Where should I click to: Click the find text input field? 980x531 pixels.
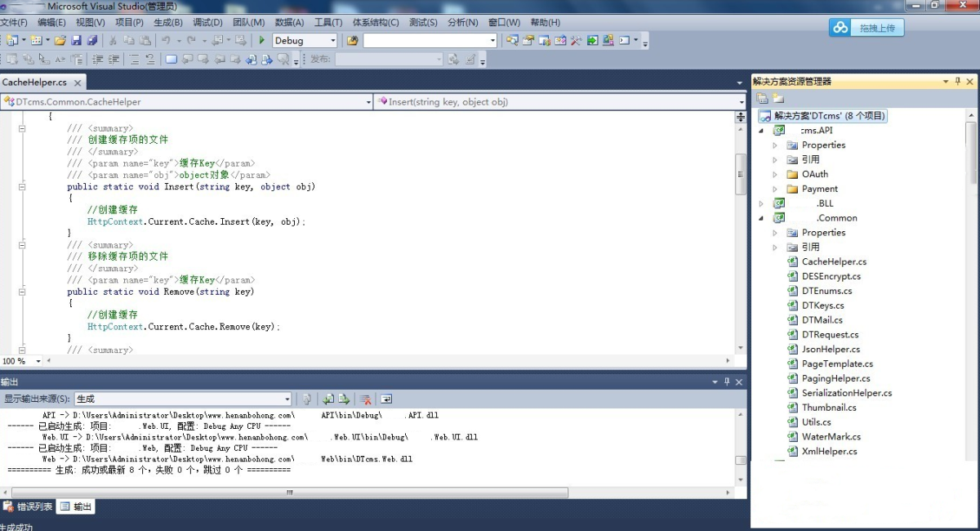pyautogui.click(x=425, y=40)
